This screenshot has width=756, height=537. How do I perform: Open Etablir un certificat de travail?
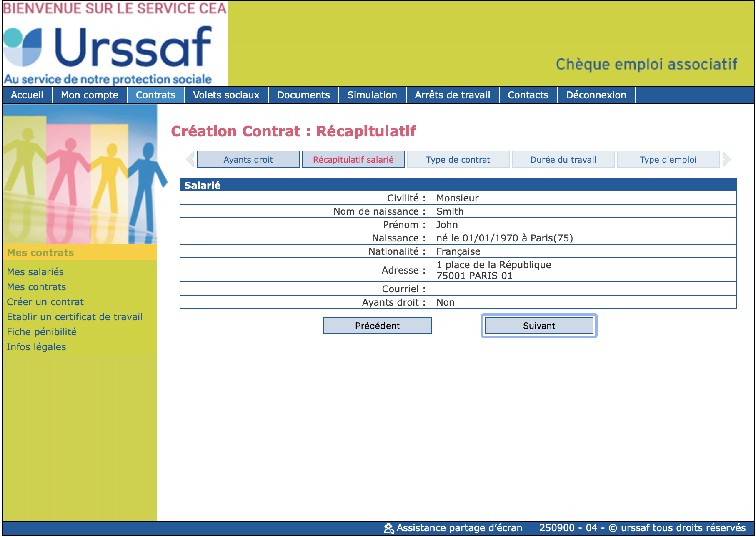[75, 317]
